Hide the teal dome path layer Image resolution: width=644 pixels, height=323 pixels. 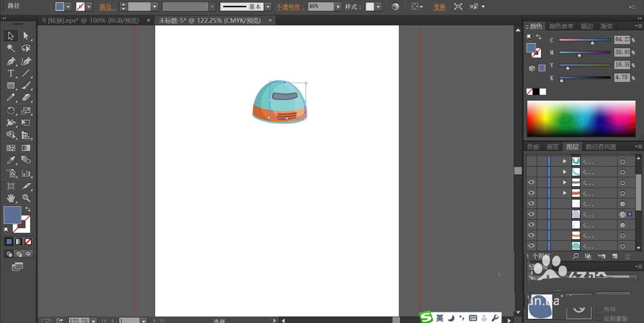point(531,246)
